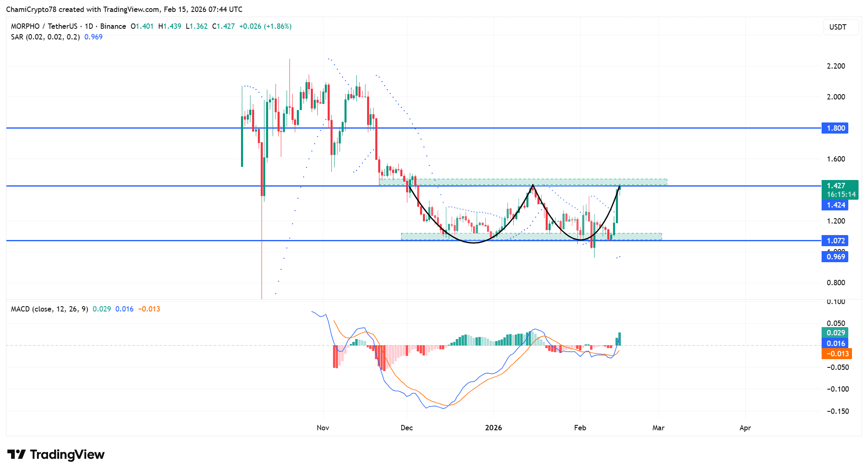This screenshot has width=868, height=473.
Task: Open the MACD indicator legend
Action: tap(49, 309)
